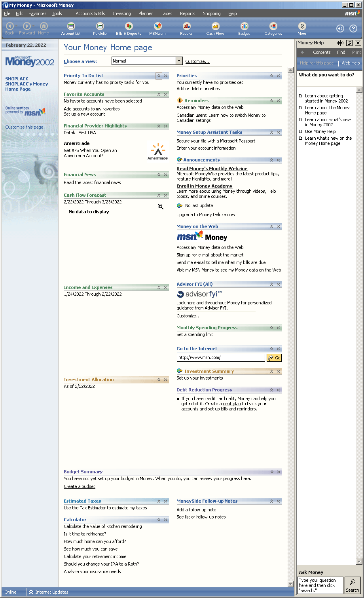
Task: Open the Reports toolbar icon
Action: 186,29
